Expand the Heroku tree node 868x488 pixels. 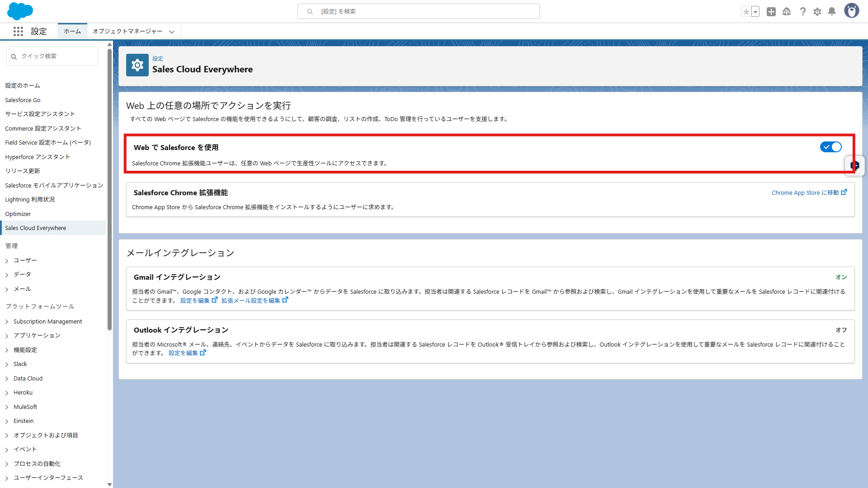tap(7, 393)
